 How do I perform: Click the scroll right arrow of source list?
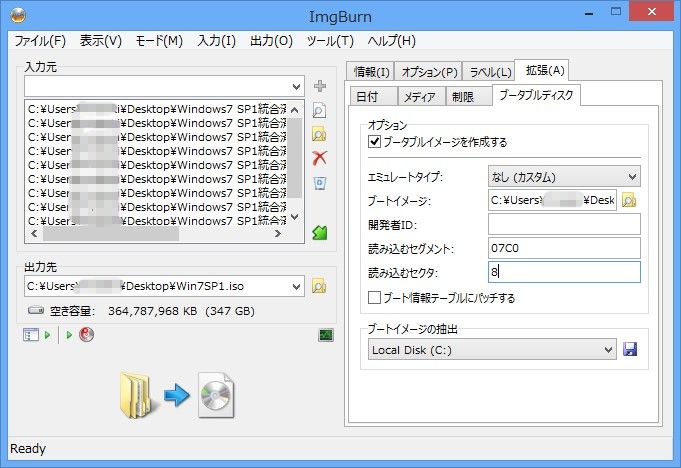coord(278,234)
